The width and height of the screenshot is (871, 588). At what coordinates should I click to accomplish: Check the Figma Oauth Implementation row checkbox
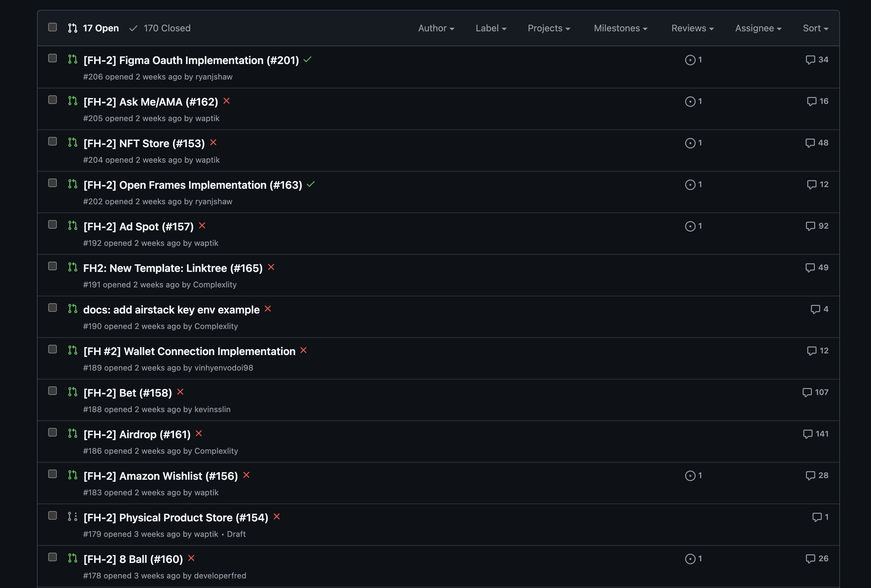(x=52, y=58)
